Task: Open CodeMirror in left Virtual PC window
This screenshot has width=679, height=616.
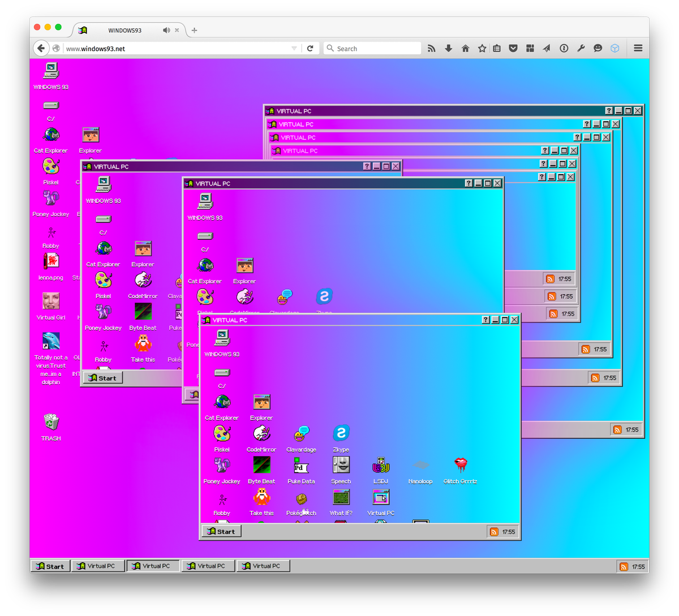Action: (143, 280)
